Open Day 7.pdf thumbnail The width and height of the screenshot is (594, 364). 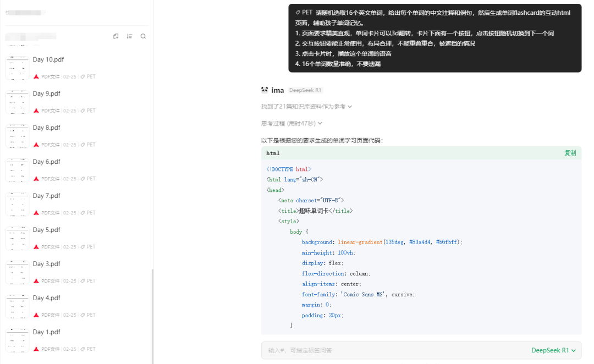coord(18,204)
